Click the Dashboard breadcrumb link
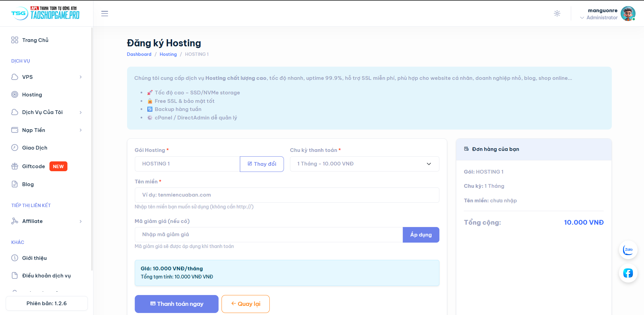The height and width of the screenshot is (315, 644). (139, 54)
